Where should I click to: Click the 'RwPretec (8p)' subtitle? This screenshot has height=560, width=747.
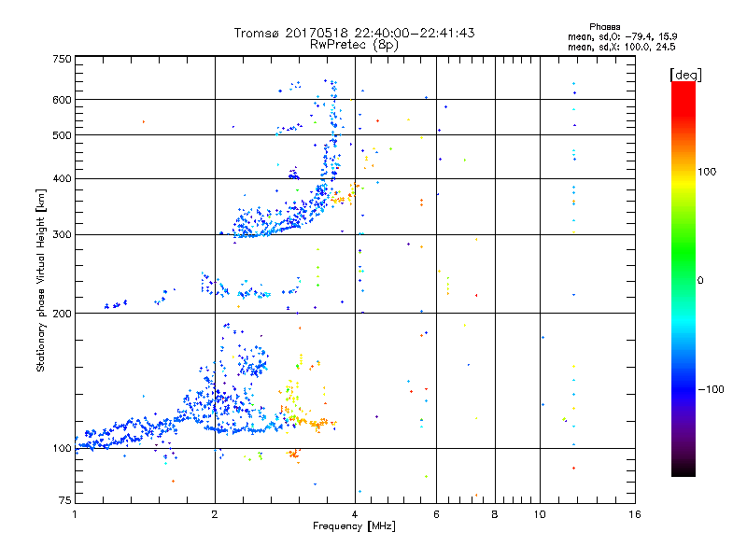coord(354,45)
